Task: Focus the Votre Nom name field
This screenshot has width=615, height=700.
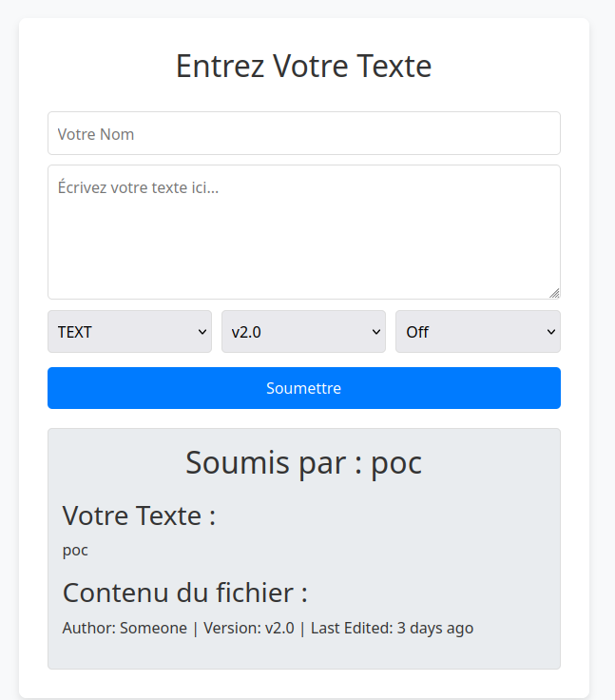Action: [304, 133]
